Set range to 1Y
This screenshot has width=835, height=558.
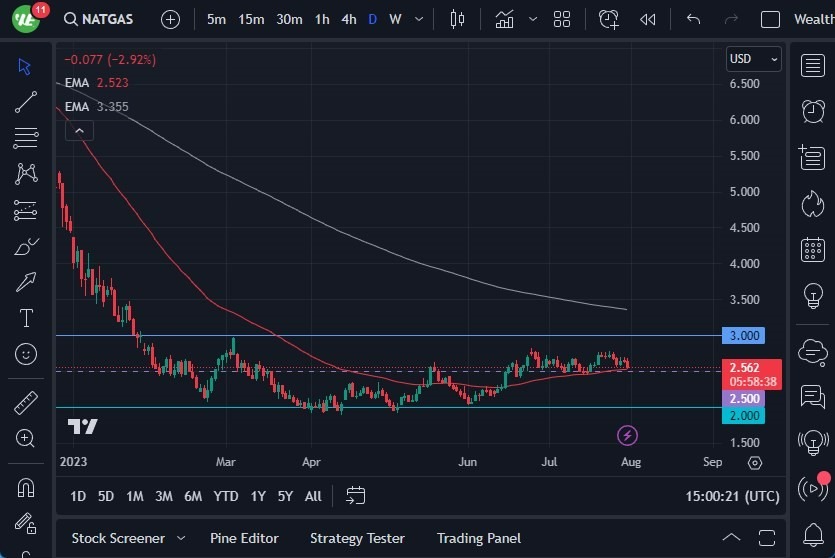pos(258,496)
